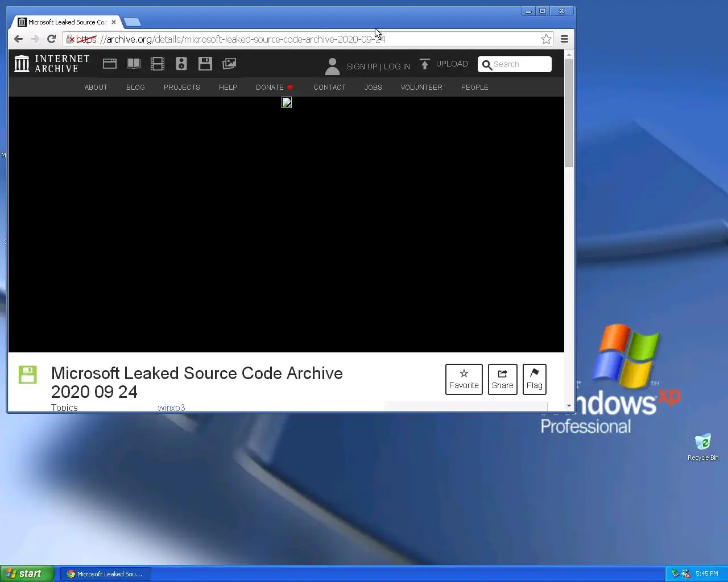
Task: Click the Search input field
Action: (515, 64)
